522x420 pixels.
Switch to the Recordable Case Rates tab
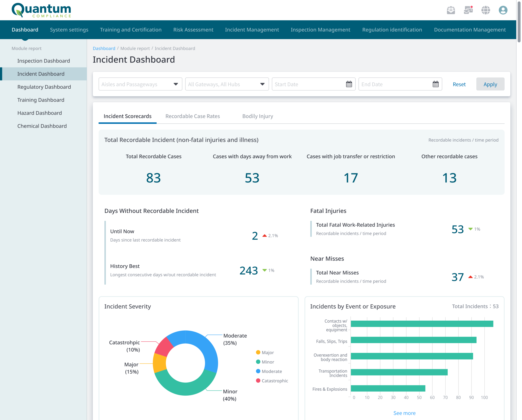click(x=192, y=116)
